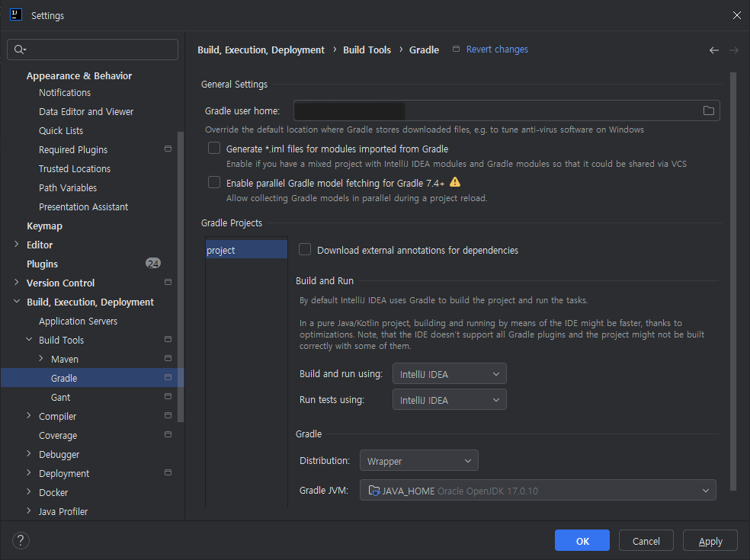This screenshot has height=560, width=750.
Task: Open Quick Lists settings
Action: click(61, 131)
